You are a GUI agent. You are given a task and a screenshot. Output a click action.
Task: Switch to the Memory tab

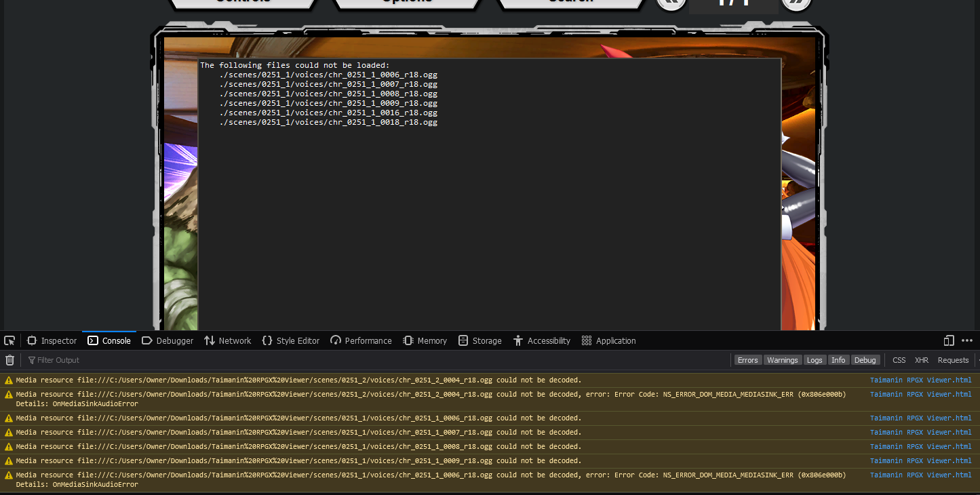click(425, 340)
